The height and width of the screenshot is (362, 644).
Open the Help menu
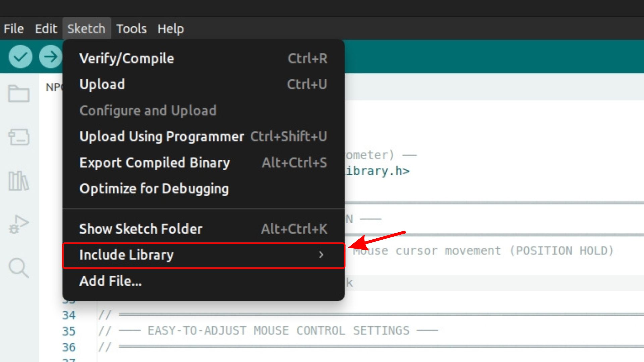(171, 29)
